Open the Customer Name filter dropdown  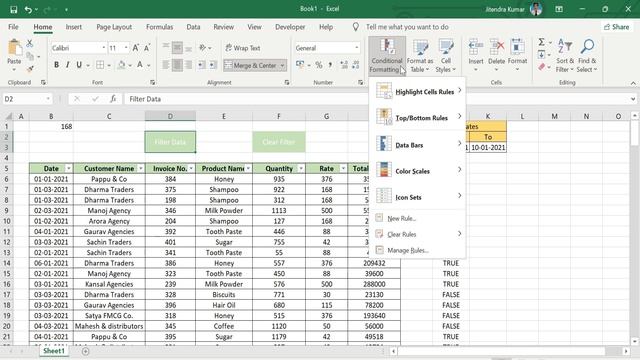click(x=141, y=169)
